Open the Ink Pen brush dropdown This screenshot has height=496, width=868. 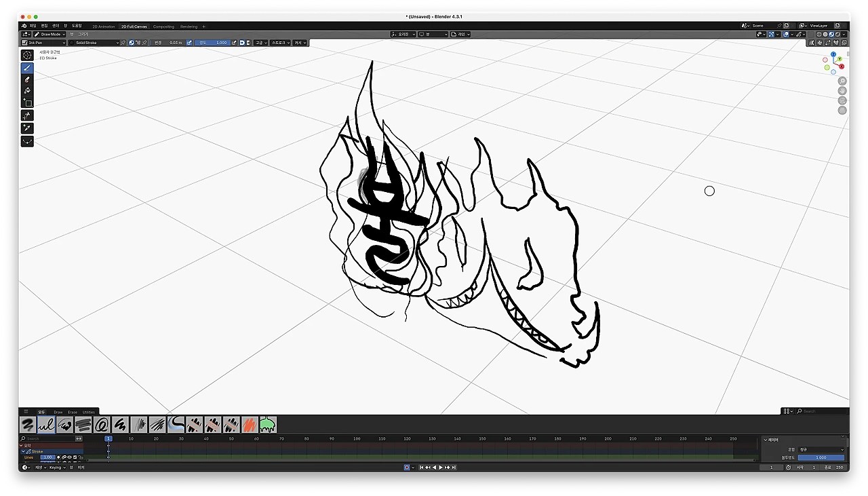[x=43, y=43]
